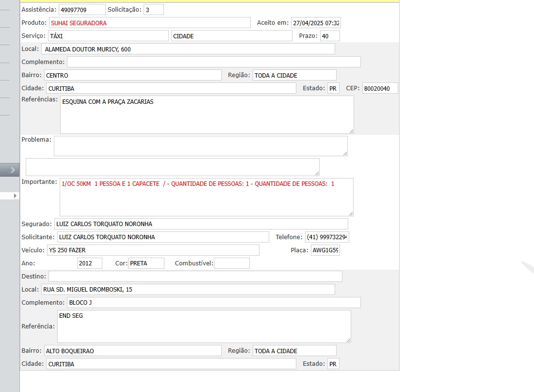
Task: Click the Aceito em label
Action: 273,22
